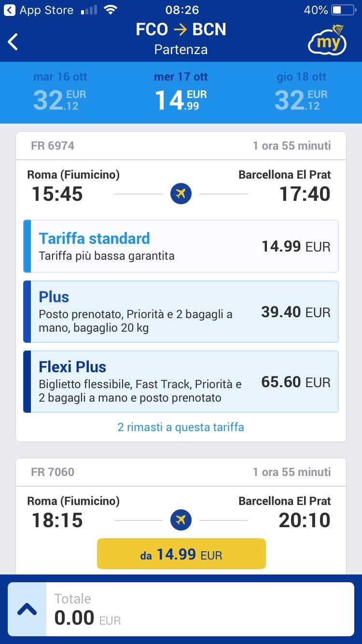
Task: Select the gio 18 ott date tab
Action: click(301, 93)
